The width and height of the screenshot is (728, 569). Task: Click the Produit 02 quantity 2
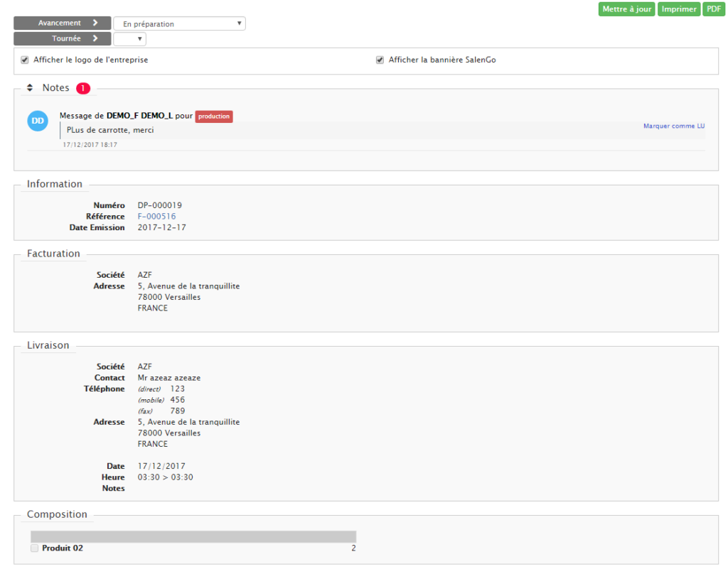pyautogui.click(x=354, y=548)
